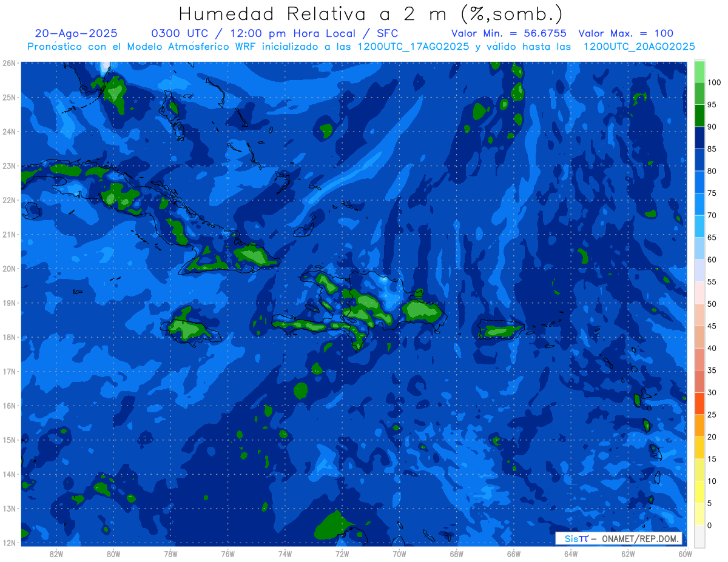Image resolution: width=728 pixels, height=562 pixels.
Task: Click the 74W longitude label
Action: coord(285,554)
